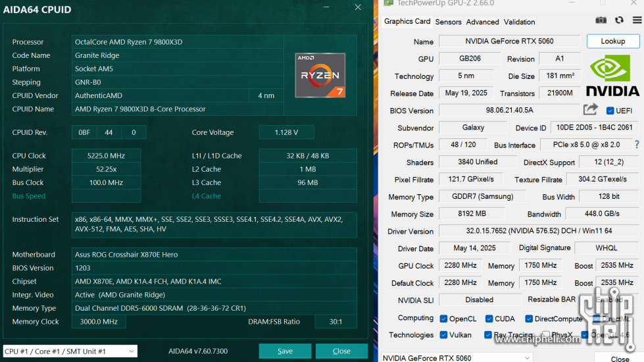
Task: Click the Processor value OctalCore AMD Ryzen 7 9800X3D
Action: 178,42
